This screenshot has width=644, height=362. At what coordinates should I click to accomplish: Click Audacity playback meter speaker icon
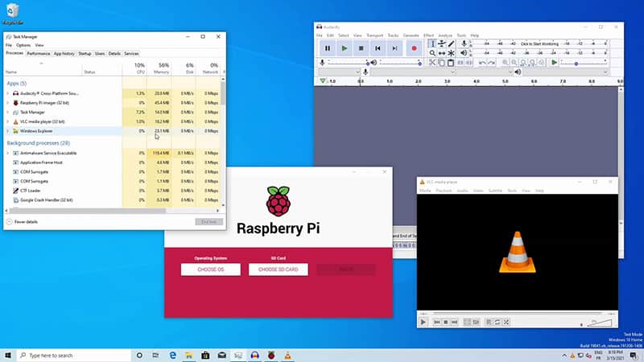click(x=464, y=53)
